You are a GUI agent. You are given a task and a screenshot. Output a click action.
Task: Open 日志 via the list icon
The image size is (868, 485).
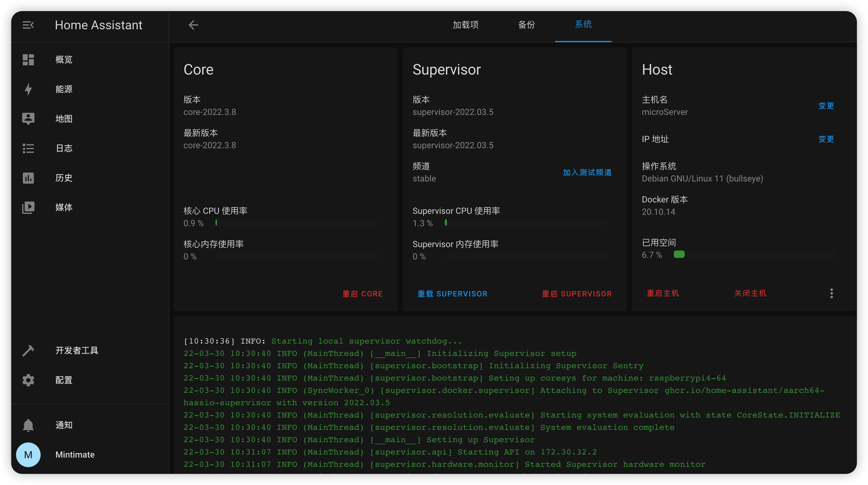click(x=28, y=148)
